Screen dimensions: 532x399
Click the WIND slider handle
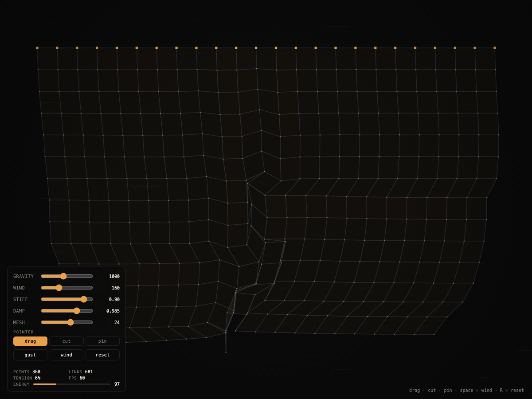coord(59,288)
